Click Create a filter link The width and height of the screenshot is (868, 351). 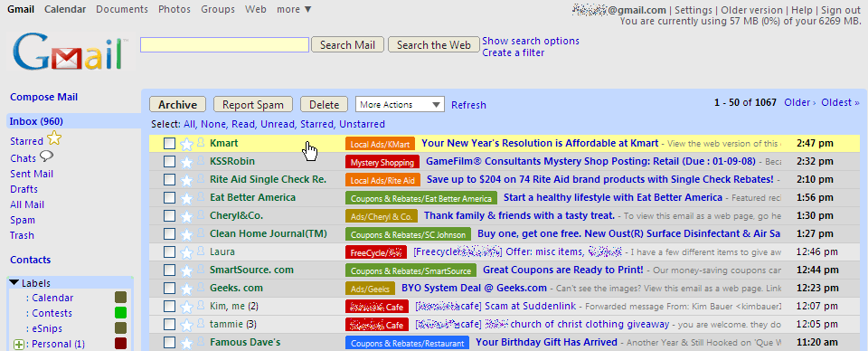(514, 52)
